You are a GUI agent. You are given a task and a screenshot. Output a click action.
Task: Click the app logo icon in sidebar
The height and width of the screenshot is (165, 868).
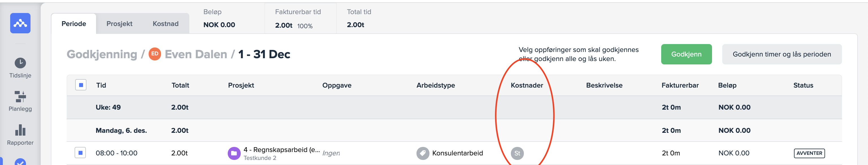click(x=20, y=23)
